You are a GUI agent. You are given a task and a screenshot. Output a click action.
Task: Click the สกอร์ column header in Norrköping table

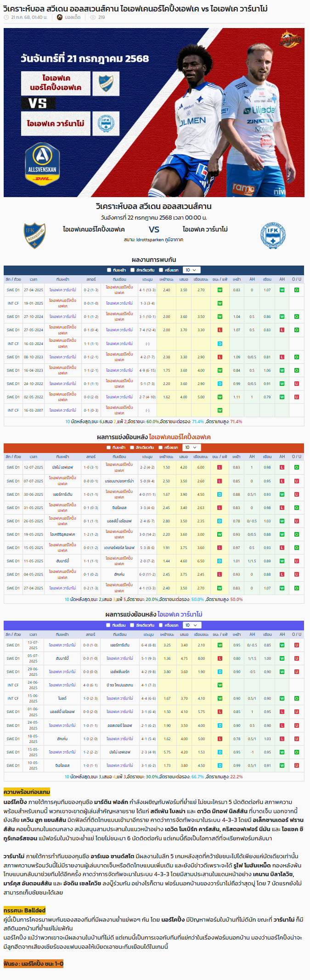(91, 457)
